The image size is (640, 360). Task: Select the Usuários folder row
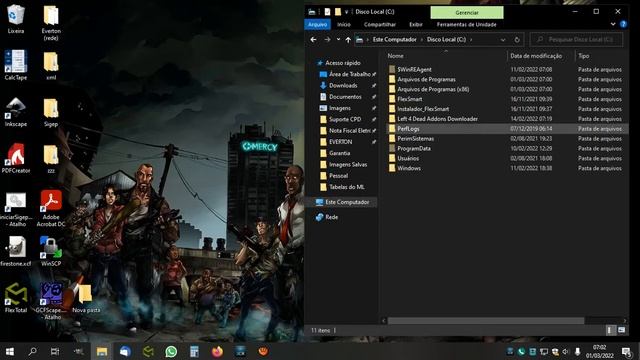pyautogui.click(x=506, y=158)
